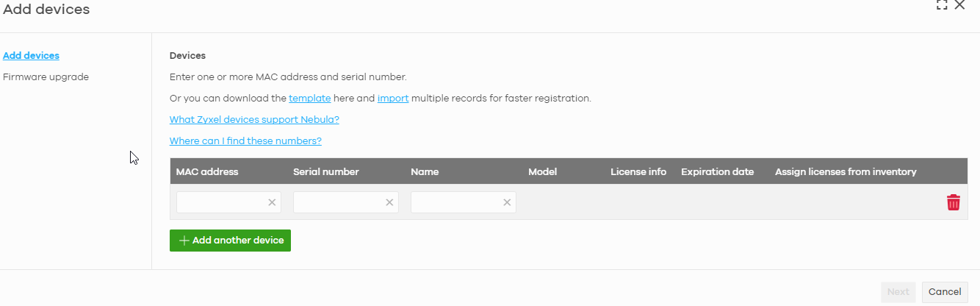Open 'Where can I find these numbers?' link
Viewport: 980px width, 306px height.
coord(245,140)
